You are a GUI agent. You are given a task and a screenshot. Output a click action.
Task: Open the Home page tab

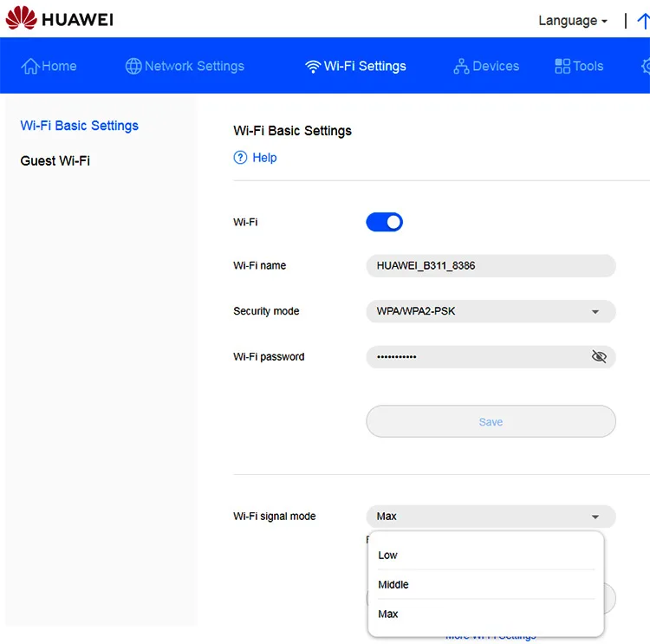click(49, 66)
